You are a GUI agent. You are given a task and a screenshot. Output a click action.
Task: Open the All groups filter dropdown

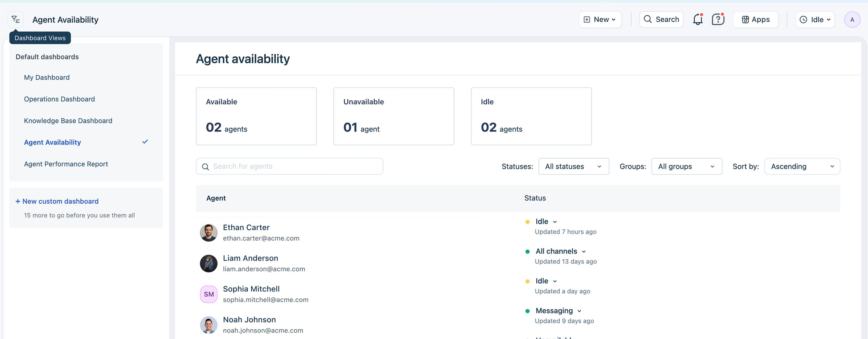click(x=686, y=166)
